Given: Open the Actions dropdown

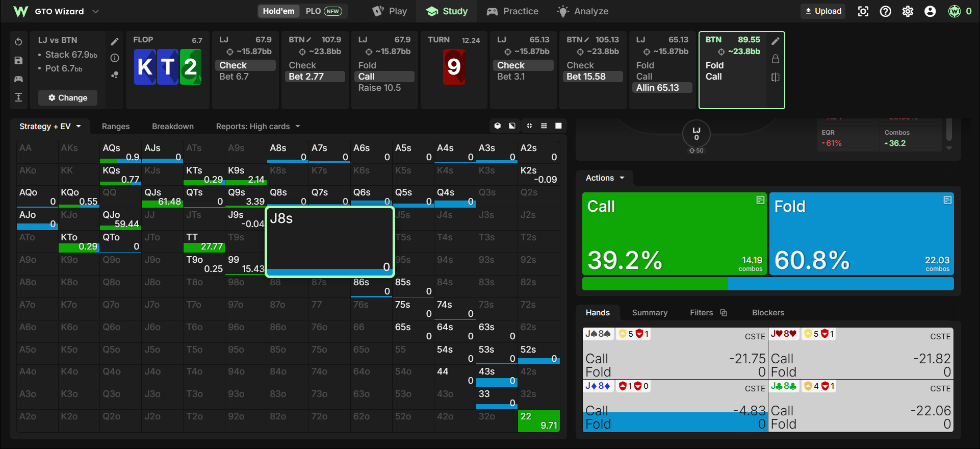Looking at the screenshot, I should point(605,178).
